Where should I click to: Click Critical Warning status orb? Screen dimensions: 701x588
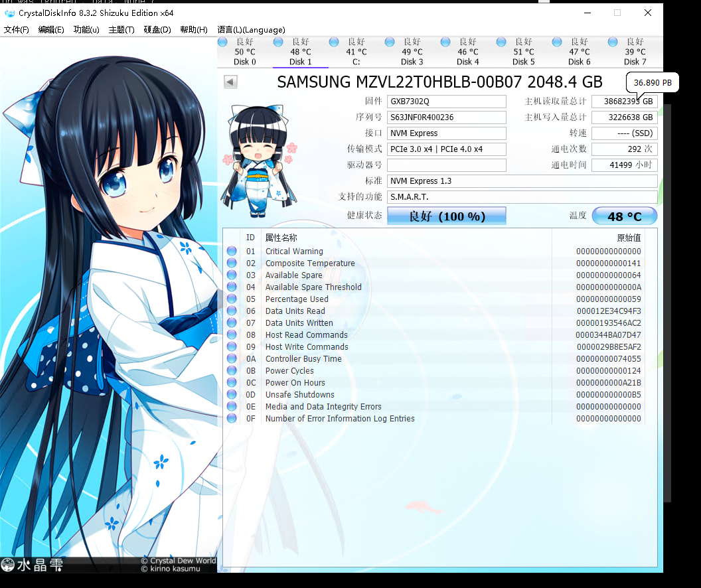click(232, 251)
